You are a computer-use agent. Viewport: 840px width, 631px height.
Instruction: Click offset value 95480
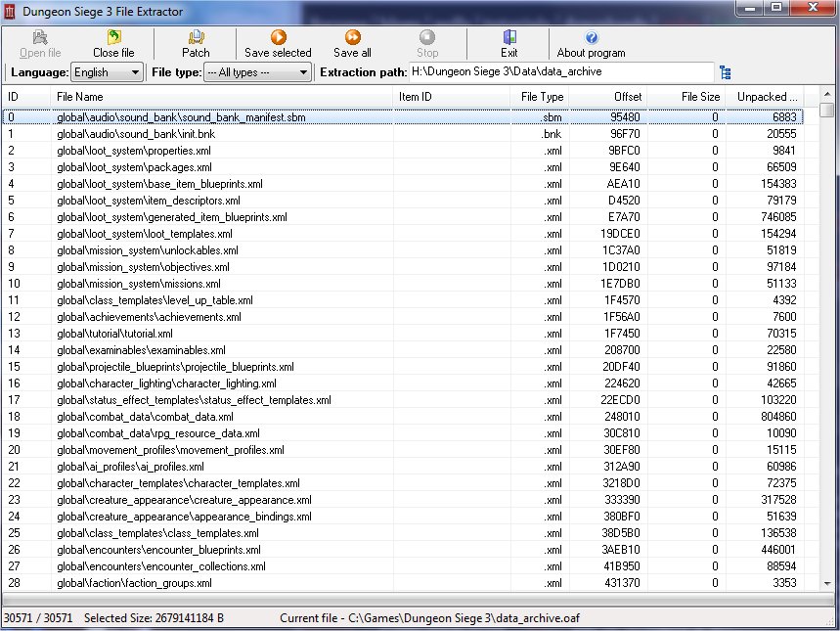pos(625,117)
